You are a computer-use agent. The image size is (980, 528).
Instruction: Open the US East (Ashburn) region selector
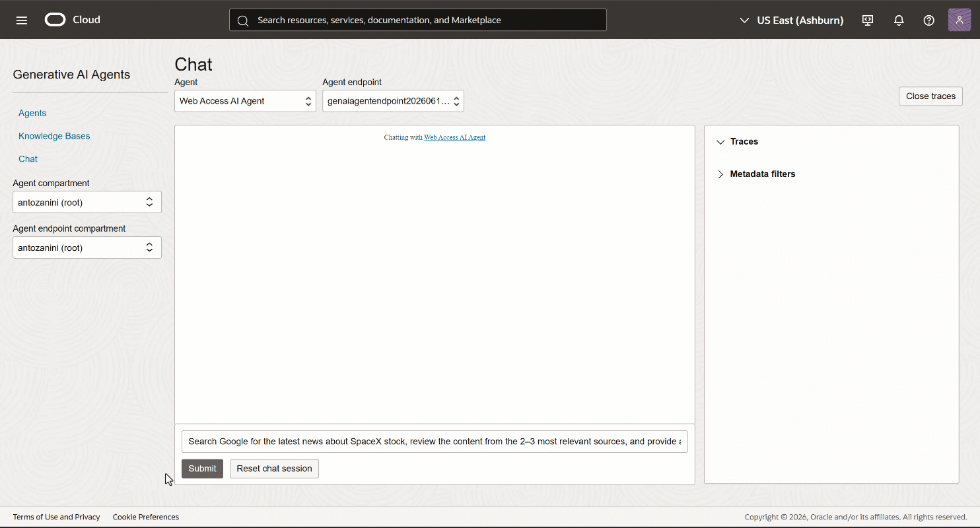click(x=792, y=20)
